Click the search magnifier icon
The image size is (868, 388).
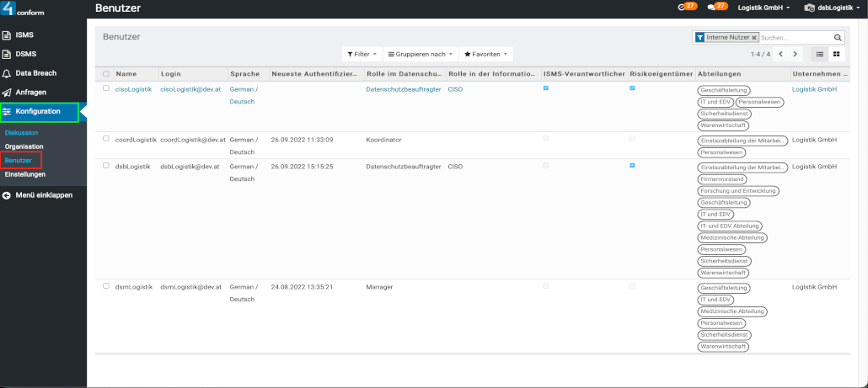pos(838,38)
